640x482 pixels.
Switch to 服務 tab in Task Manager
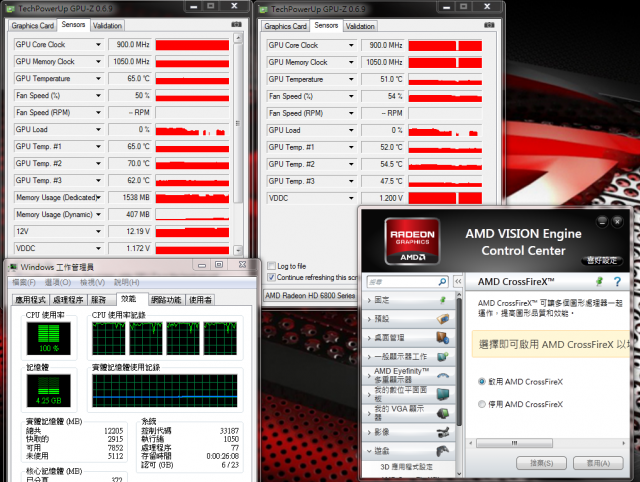tap(98, 300)
